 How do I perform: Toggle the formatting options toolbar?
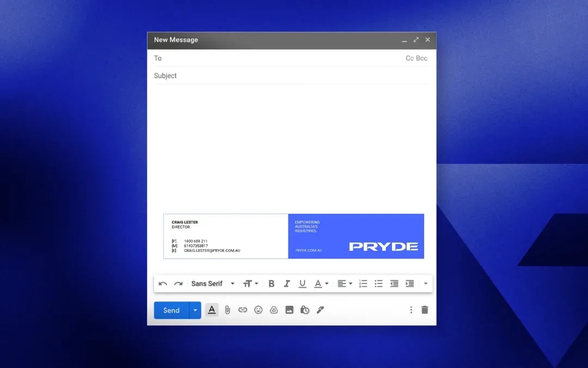point(211,310)
